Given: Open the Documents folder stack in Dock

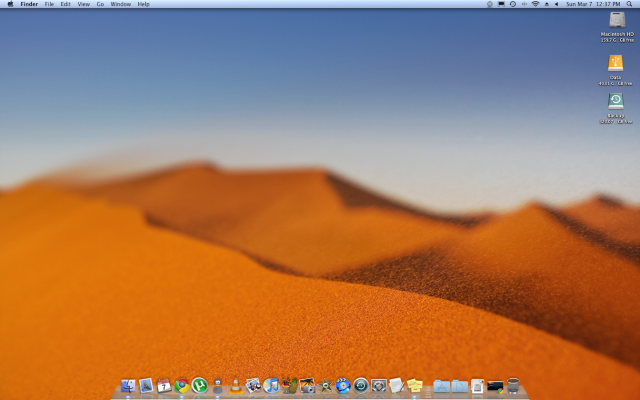Looking at the screenshot, I should [460, 386].
